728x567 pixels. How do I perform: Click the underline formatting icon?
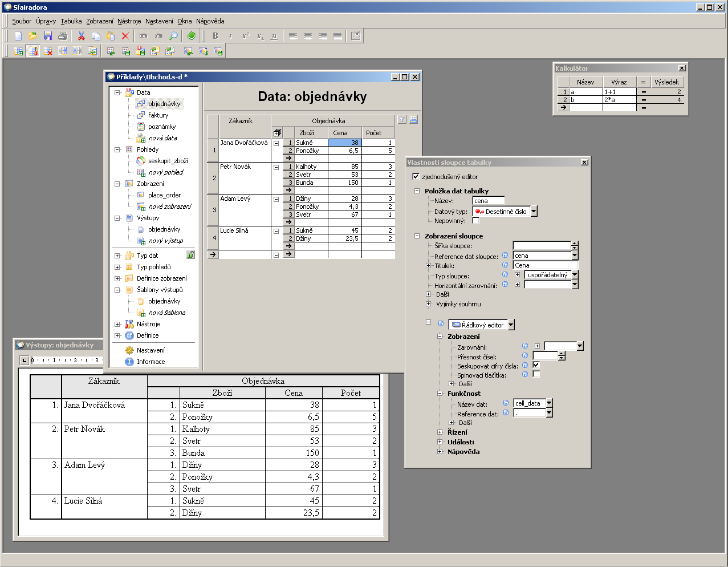pos(274,36)
